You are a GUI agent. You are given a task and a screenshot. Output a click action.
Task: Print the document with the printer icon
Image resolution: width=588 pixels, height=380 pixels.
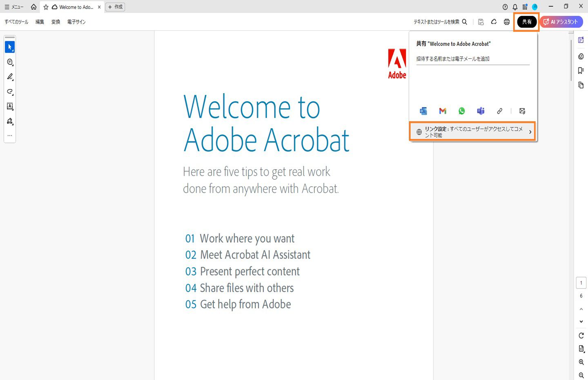(x=507, y=22)
